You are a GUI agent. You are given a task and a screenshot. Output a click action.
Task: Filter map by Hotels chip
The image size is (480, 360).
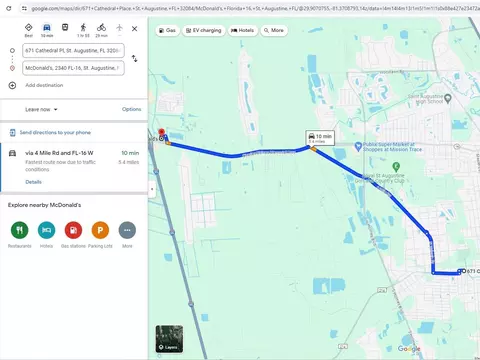tap(243, 30)
